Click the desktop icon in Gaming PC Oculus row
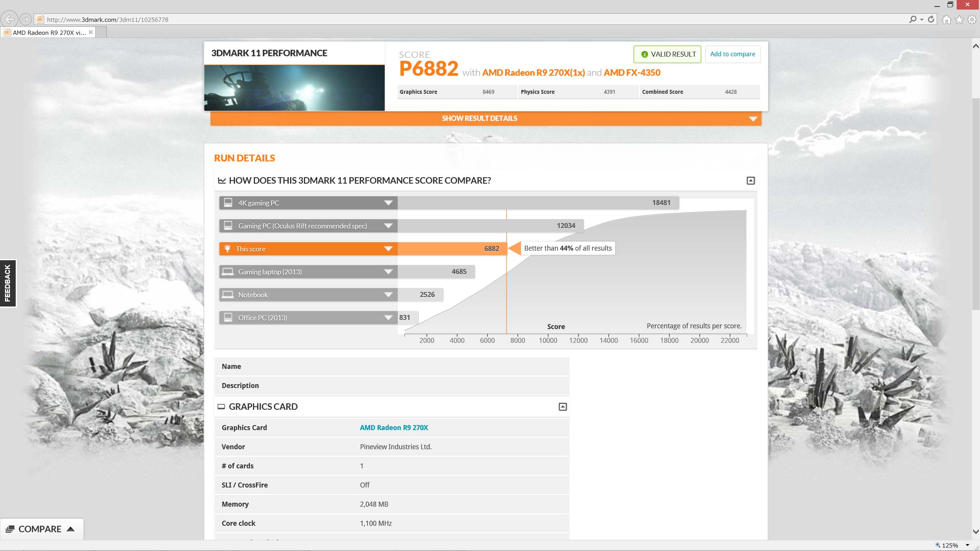 coord(228,225)
